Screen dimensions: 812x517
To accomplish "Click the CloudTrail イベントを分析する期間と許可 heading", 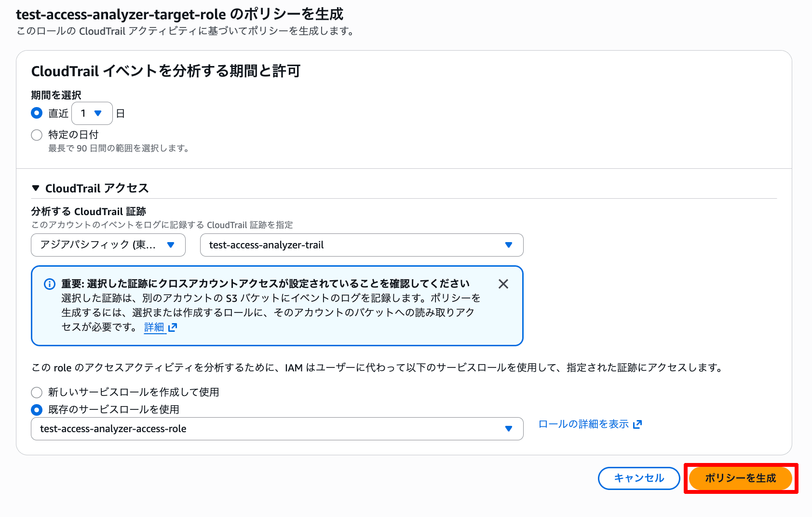I will [166, 71].
